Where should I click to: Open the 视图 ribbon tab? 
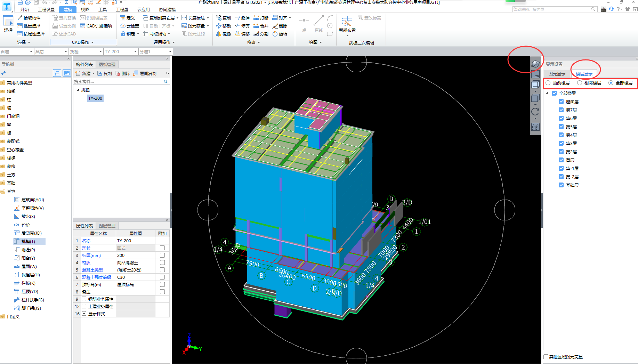coord(85,9)
